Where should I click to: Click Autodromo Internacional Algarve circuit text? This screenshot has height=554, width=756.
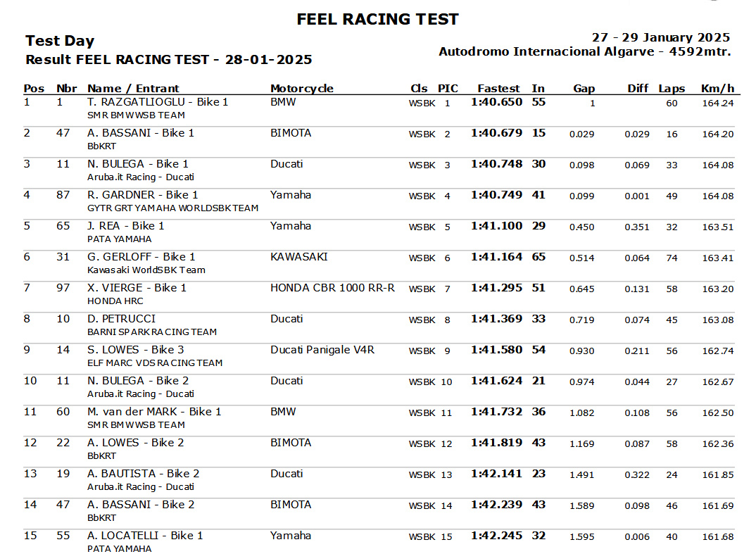click(x=547, y=51)
